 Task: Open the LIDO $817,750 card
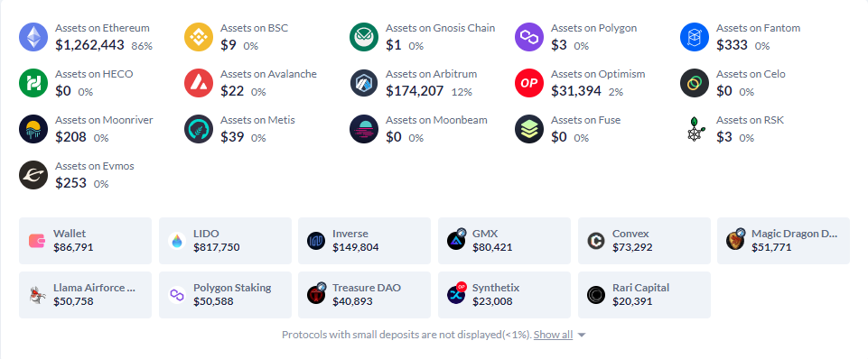click(x=225, y=241)
